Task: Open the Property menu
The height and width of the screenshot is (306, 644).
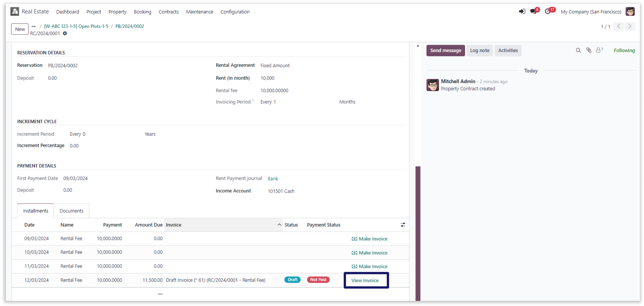Action: coord(118,12)
